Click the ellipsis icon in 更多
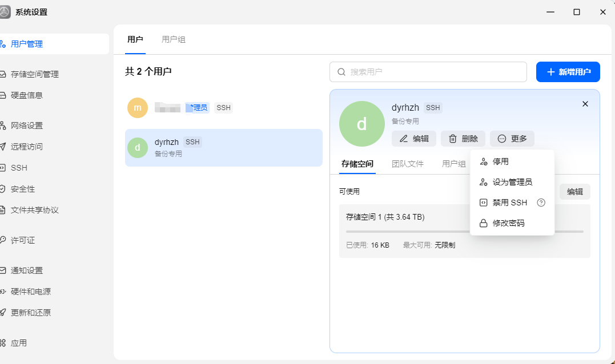The width and height of the screenshot is (615, 364). coord(501,139)
